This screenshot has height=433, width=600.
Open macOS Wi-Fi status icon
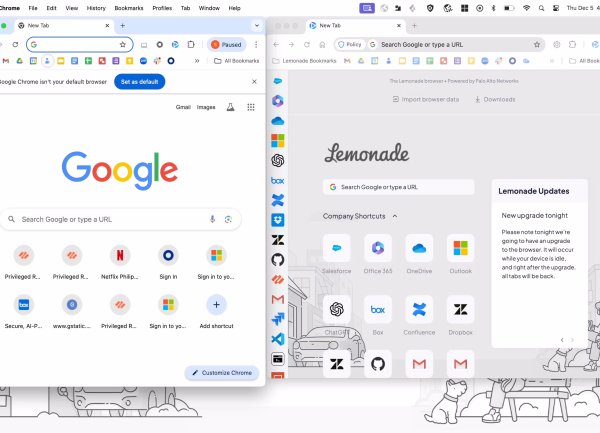(527, 8)
